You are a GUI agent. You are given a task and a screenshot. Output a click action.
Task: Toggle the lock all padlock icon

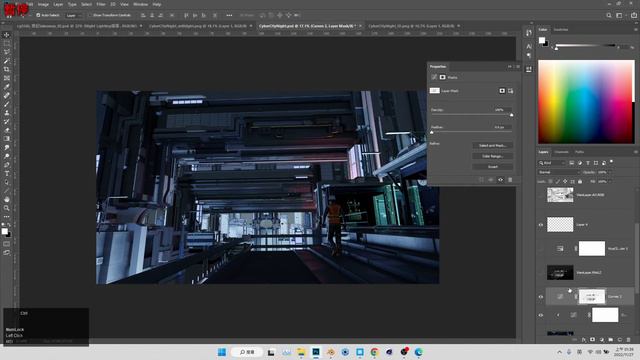pyautogui.click(x=580, y=181)
